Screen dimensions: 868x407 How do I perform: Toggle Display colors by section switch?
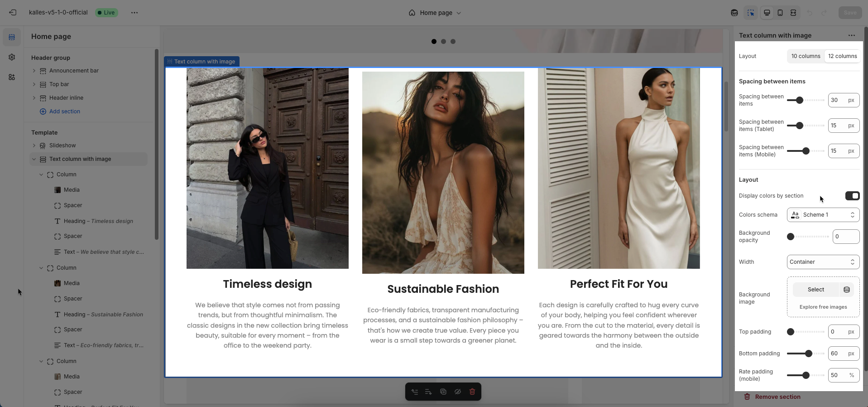pyautogui.click(x=852, y=196)
